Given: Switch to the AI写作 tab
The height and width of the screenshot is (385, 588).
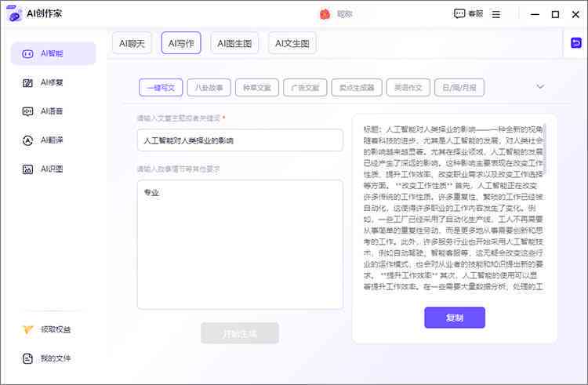Looking at the screenshot, I should (181, 43).
